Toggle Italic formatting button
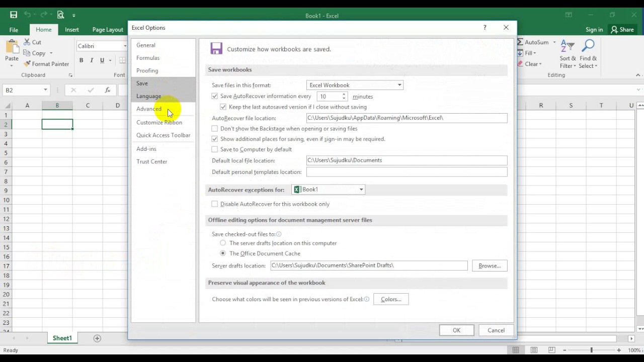This screenshot has width=644, height=362. (92, 60)
